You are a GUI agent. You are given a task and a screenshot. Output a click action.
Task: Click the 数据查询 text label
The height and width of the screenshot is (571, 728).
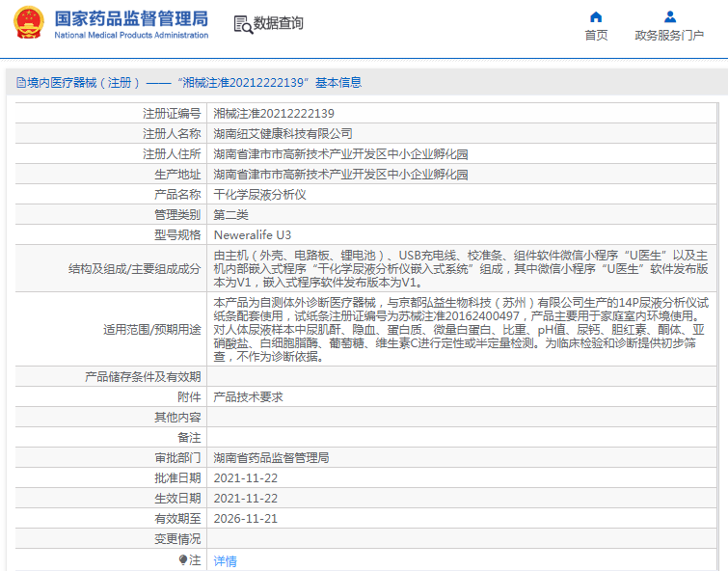point(278,23)
